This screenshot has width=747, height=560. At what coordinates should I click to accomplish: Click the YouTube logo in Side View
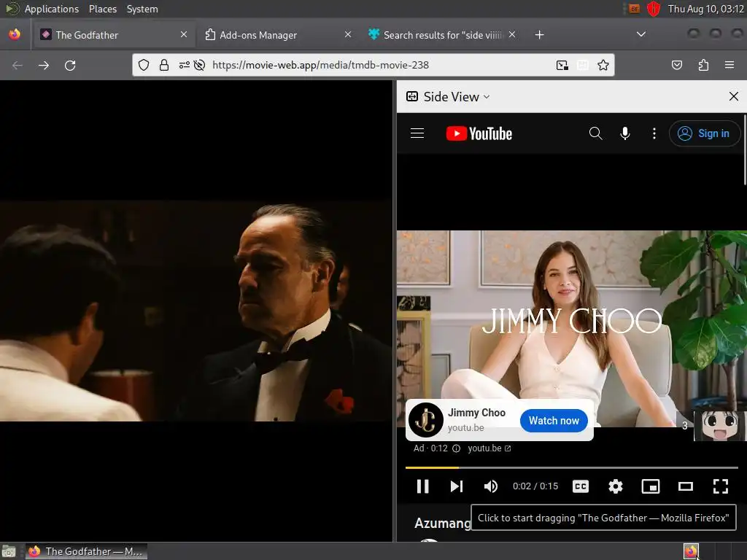(x=479, y=134)
